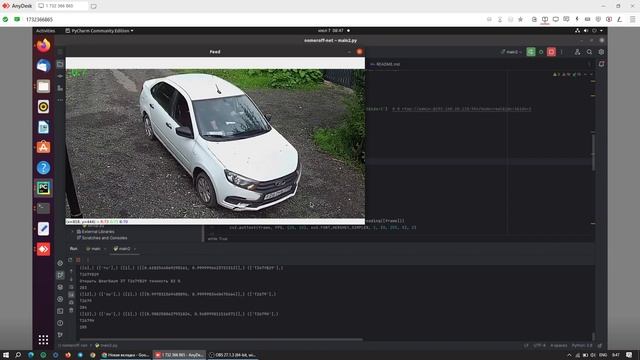Screen dimensions: 640x360
Task: Open Code With Me user icon
Action: point(577,52)
